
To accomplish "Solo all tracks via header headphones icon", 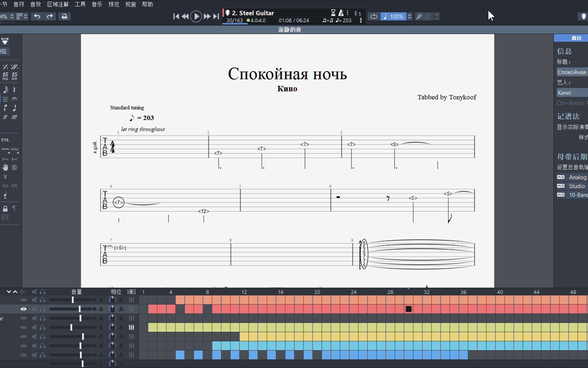I will [43, 292].
